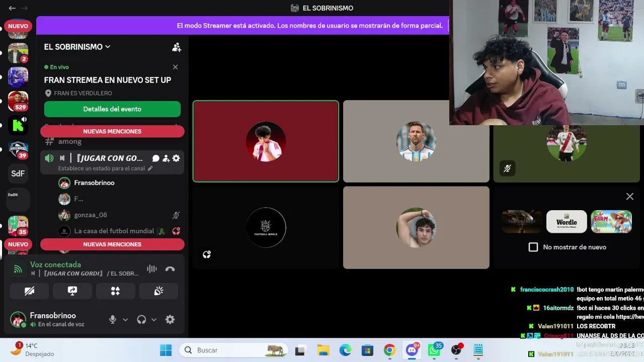Open OBS Studio from the taskbar
The height and width of the screenshot is (362, 644).
pyautogui.click(x=456, y=350)
